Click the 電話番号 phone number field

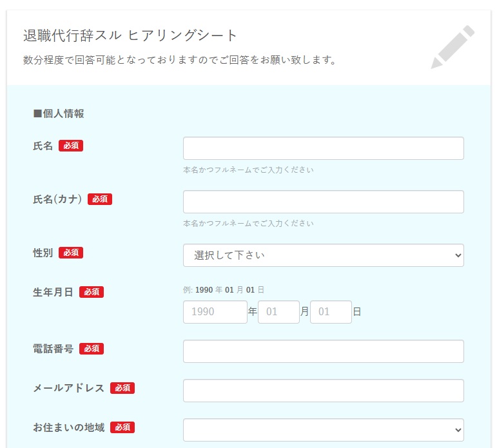click(323, 351)
